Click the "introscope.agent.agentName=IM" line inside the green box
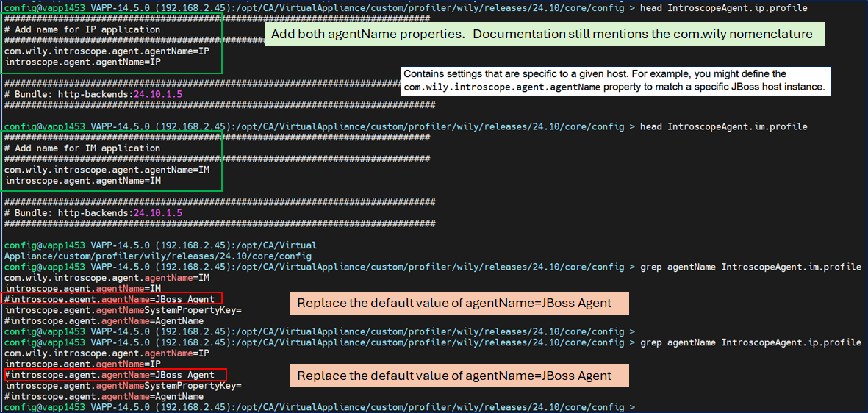Screen dimensions: 868x413 (82, 181)
